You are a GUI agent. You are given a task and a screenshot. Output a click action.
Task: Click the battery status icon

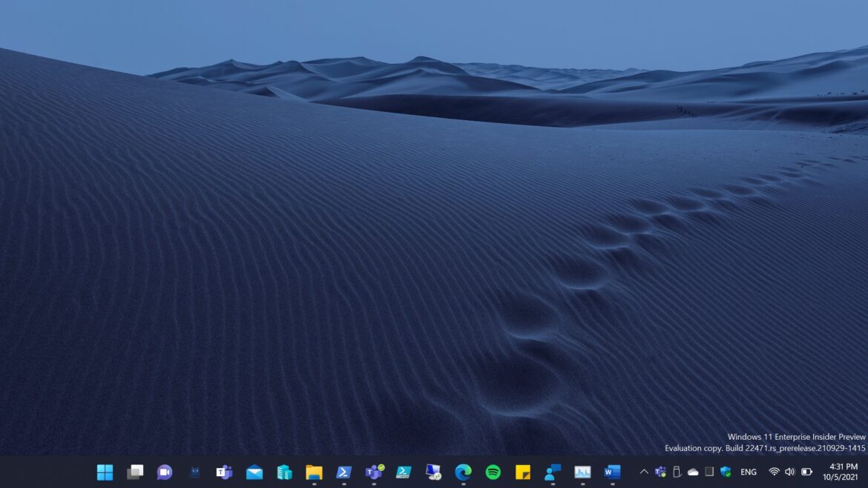pos(806,472)
